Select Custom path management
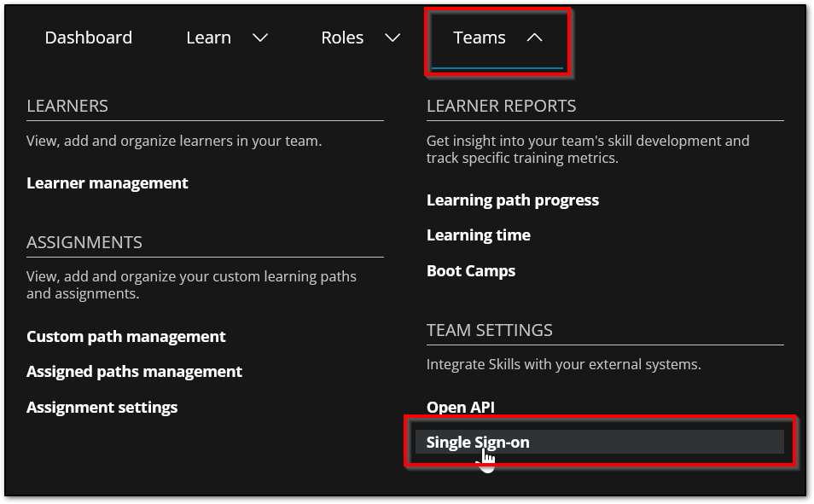 [126, 336]
